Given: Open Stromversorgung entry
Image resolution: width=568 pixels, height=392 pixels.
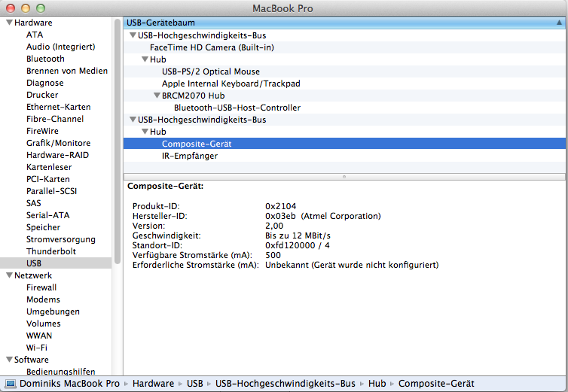Looking at the screenshot, I should coord(61,239).
